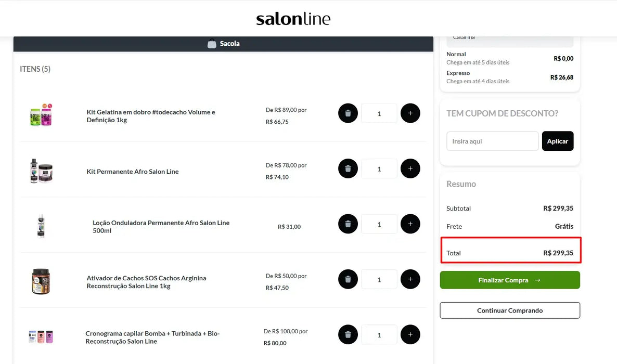Delete Kit Permanente Afro Salon Line item
Viewport: 617px width, 364px height.
tap(348, 168)
